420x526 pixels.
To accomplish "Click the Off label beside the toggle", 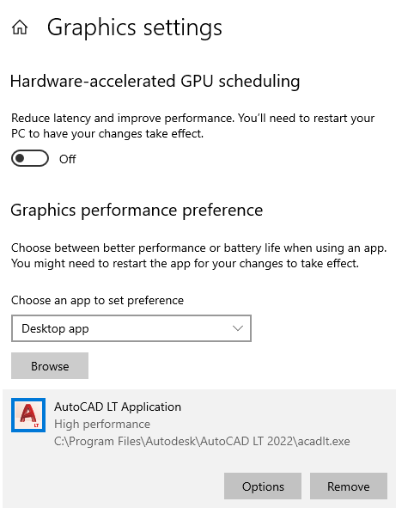I will pyautogui.click(x=67, y=159).
